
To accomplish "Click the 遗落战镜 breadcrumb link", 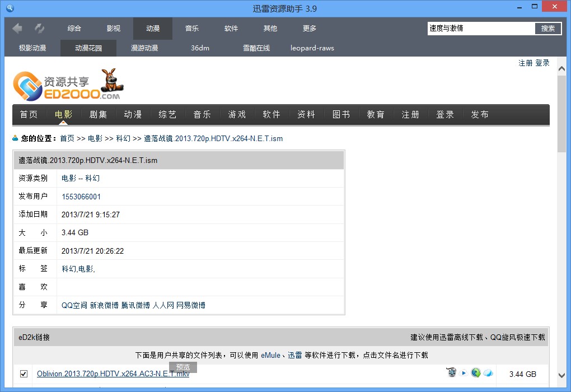I will click(213, 138).
